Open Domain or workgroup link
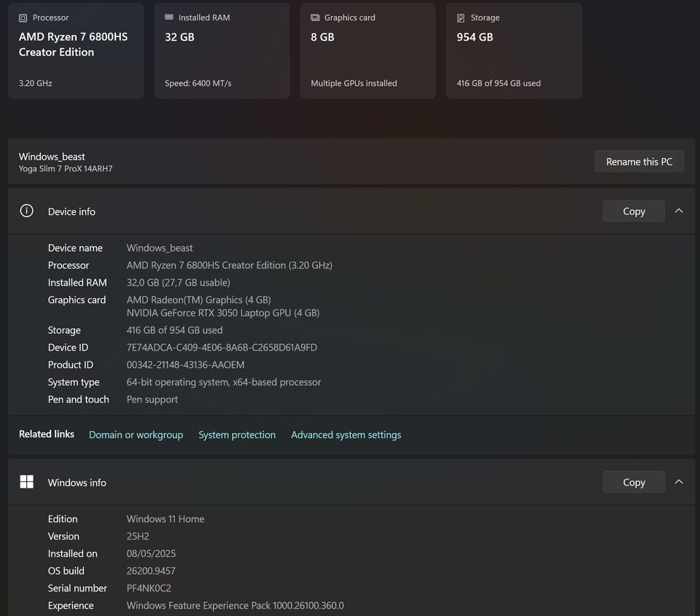 [x=136, y=434]
